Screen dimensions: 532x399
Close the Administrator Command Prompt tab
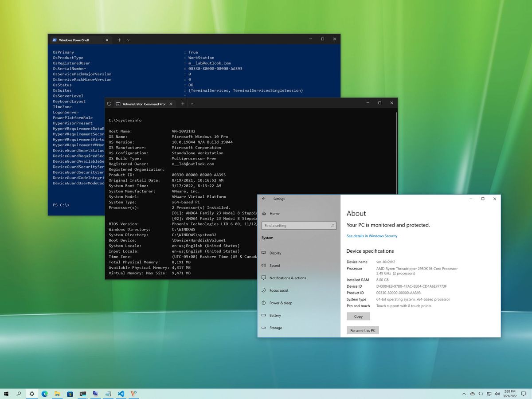pyautogui.click(x=171, y=104)
